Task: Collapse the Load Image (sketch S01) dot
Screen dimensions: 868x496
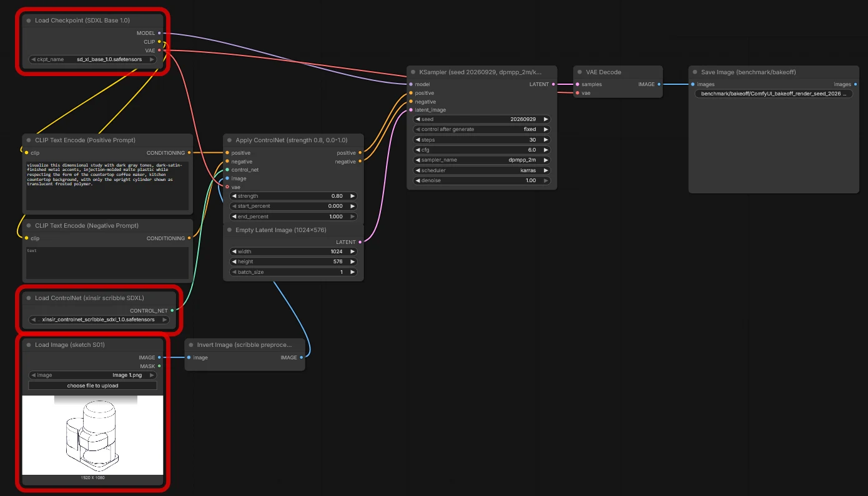Action: 29,345
